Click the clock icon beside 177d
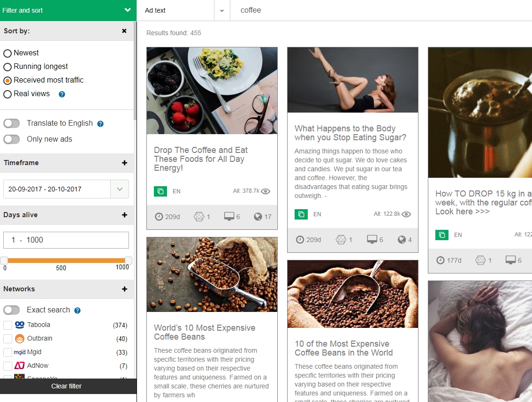The height and width of the screenshot is (402, 532). [441, 260]
